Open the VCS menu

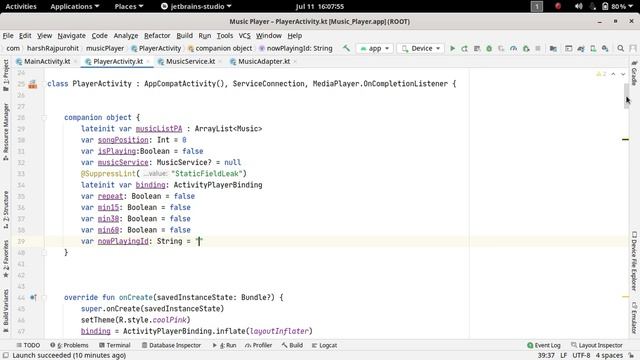(244, 36)
